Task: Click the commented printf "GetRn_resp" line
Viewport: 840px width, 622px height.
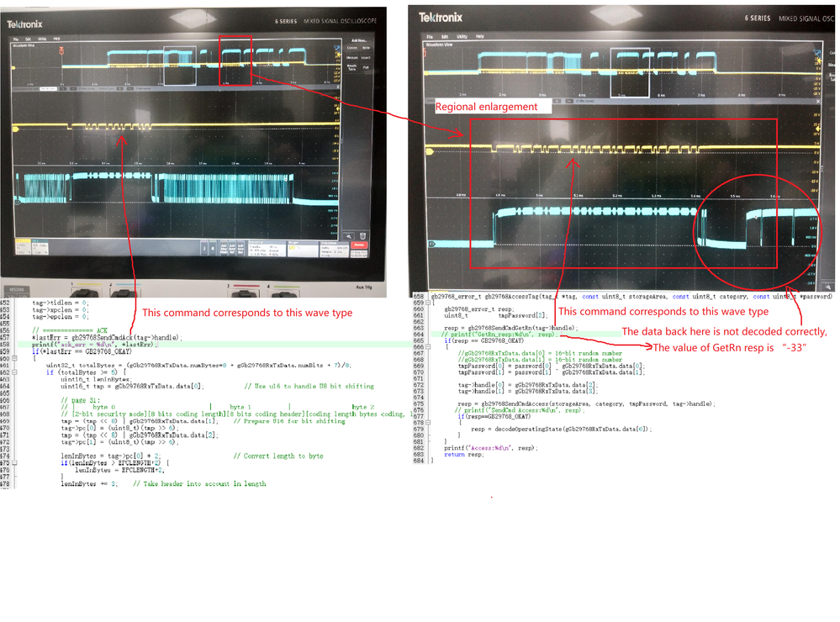Action: click(499, 335)
